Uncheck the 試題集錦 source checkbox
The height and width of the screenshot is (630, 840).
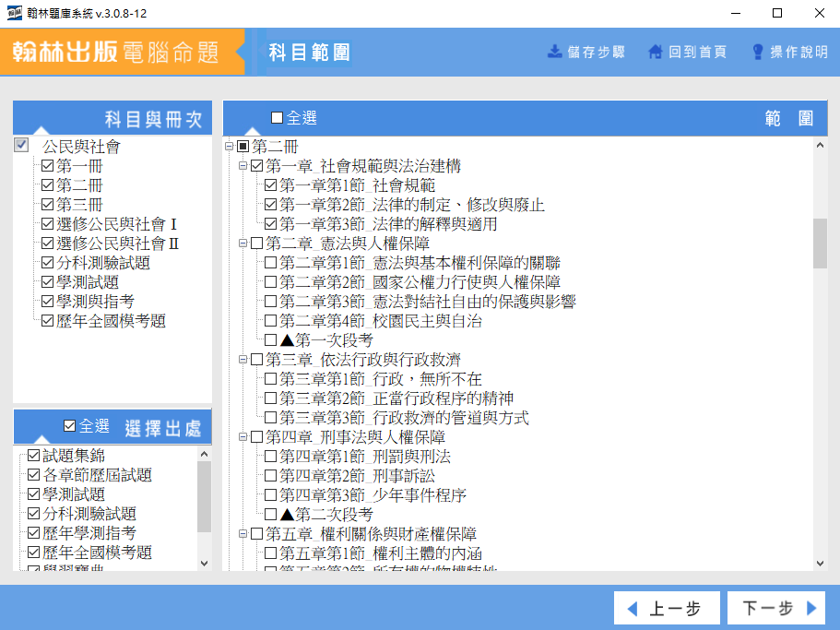click(34, 456)
